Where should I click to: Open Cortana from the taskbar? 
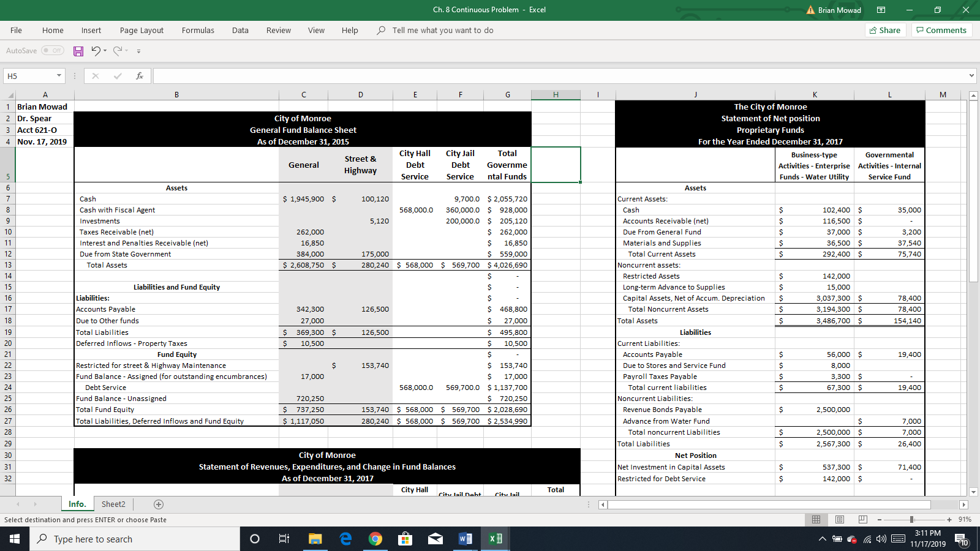pyautogui.click(x=255, y=539)
